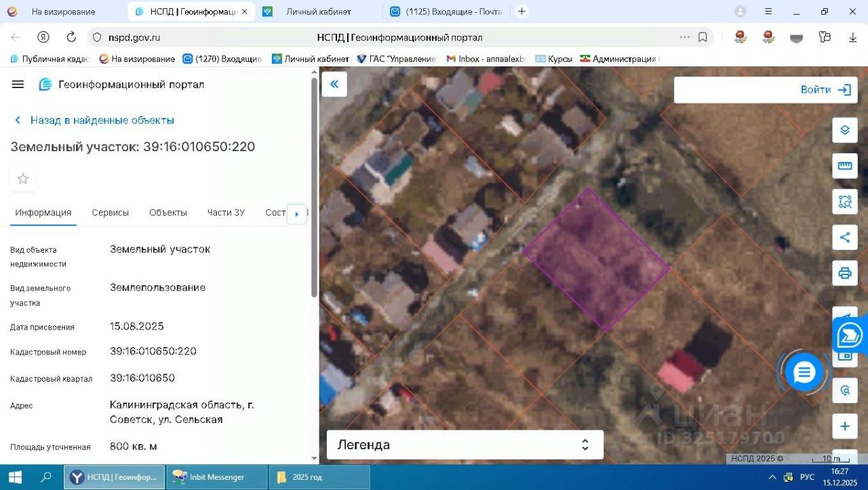This screenshot has width=868, height=490.
Task: Go to Назад в найденные объекты
Action: click(x=94, y=120)
